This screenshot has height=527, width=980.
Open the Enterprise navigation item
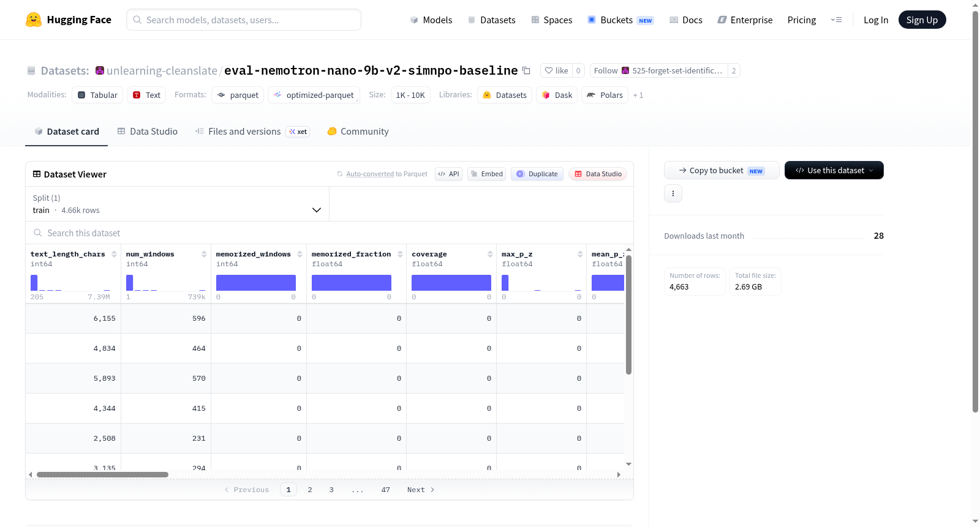[x=745, y=20]
